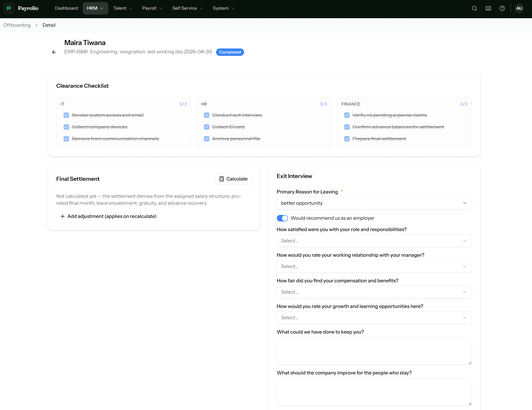Follow the Offboarding breadcrumb link
532x410 pixels.
tap(17, 25)
